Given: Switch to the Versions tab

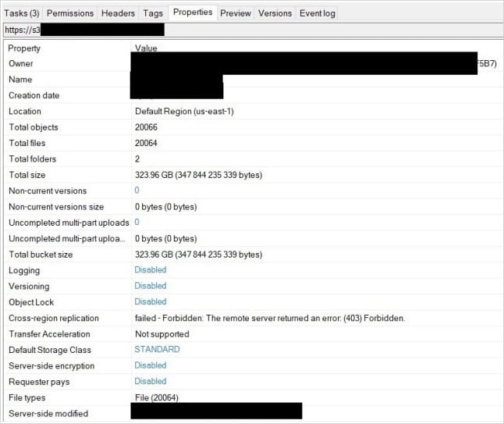Looking at the screenshot, I should [275, 13].
